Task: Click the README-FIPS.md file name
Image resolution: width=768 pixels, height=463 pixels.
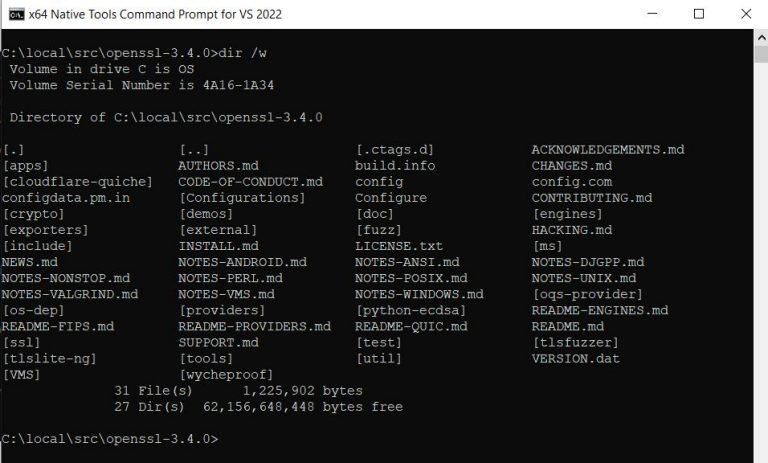Action: [57, 326]
